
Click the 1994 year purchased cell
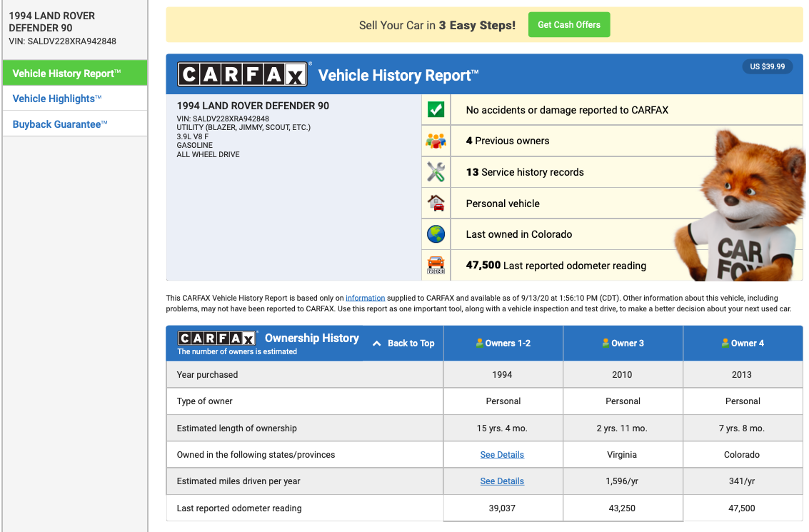[x=502, y=375]
